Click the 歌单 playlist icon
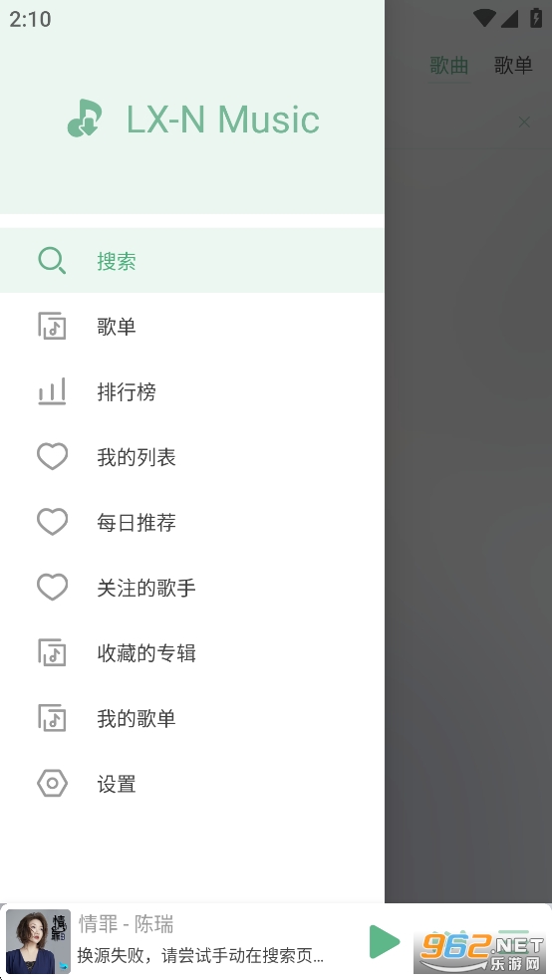The image size is (552, 980). click(x=52, y=327)
